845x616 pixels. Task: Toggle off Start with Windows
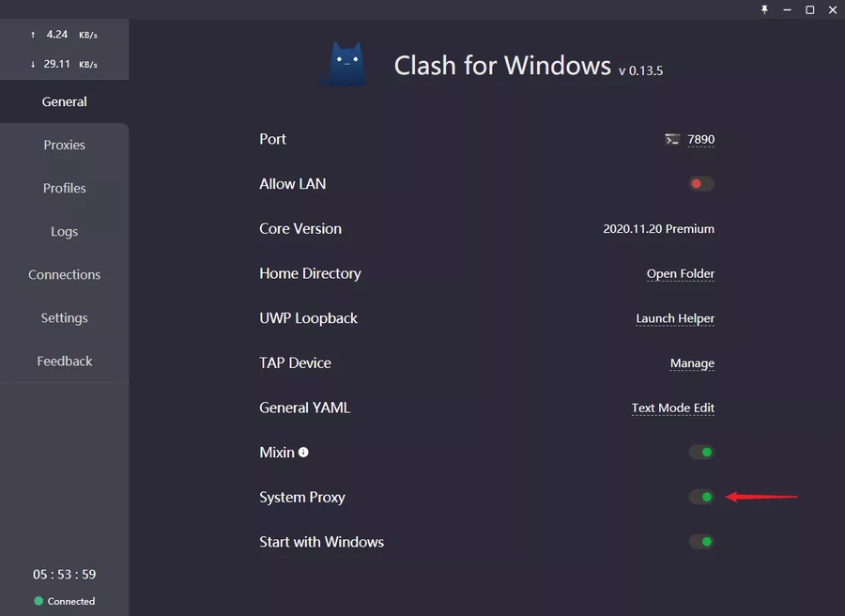tap(701, 542)
